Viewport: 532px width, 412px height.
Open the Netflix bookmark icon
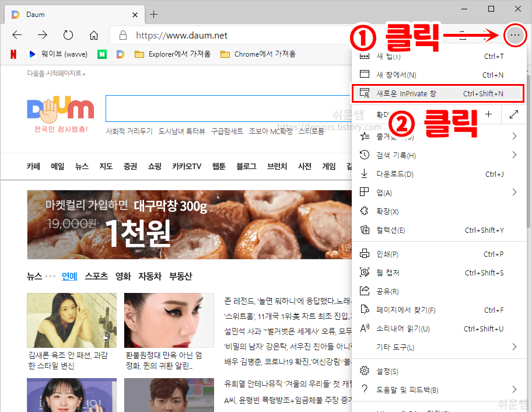pyautogui.click(x=13, y=54)
